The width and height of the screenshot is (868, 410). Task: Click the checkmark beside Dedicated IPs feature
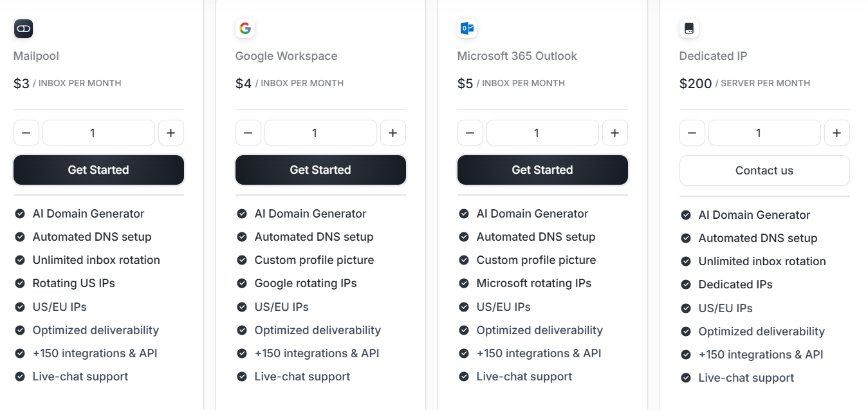[686, 284]
